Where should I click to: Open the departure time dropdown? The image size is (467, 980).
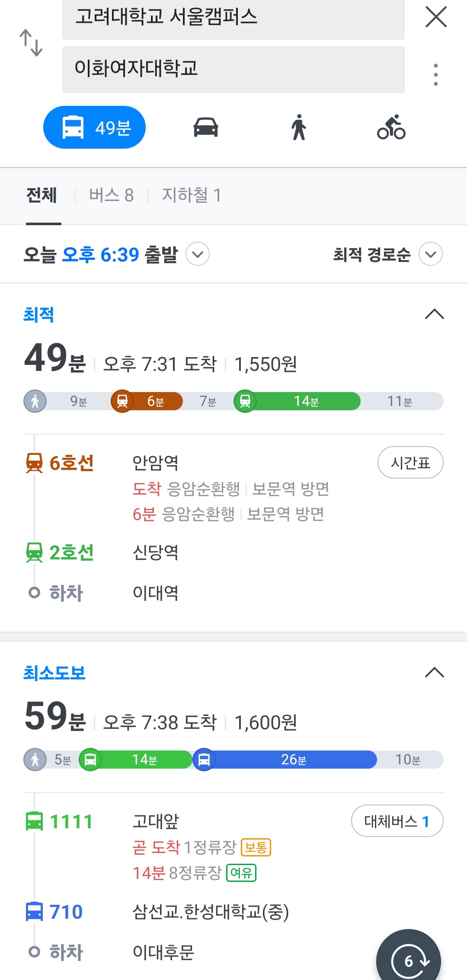pos(198,254)
